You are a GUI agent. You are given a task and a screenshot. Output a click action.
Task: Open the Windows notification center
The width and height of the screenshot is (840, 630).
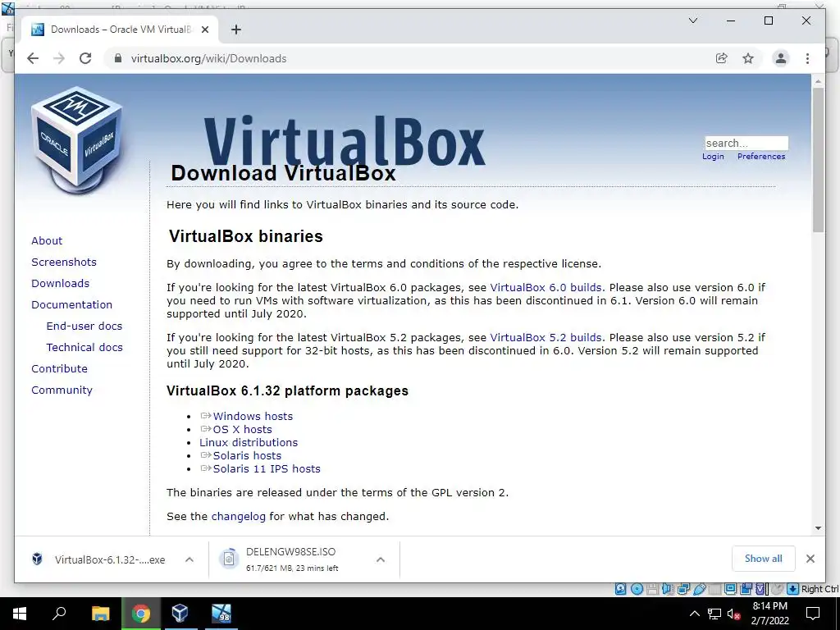point(813,614)
